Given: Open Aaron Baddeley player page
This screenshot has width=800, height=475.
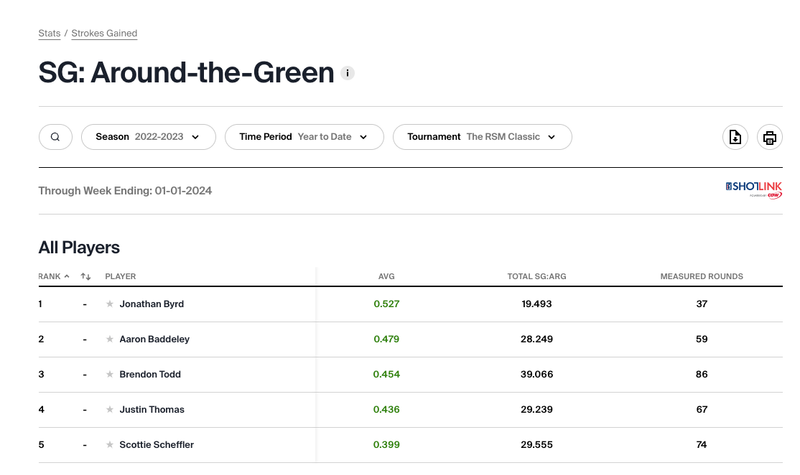Looking at the screenshot, I should point(154,339).
